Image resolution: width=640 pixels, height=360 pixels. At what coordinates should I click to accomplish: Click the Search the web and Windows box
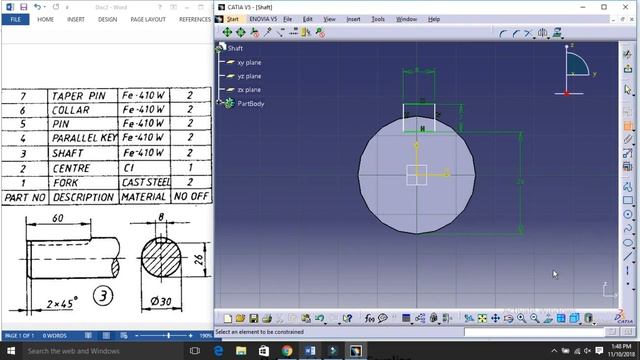tap(104, 351)
